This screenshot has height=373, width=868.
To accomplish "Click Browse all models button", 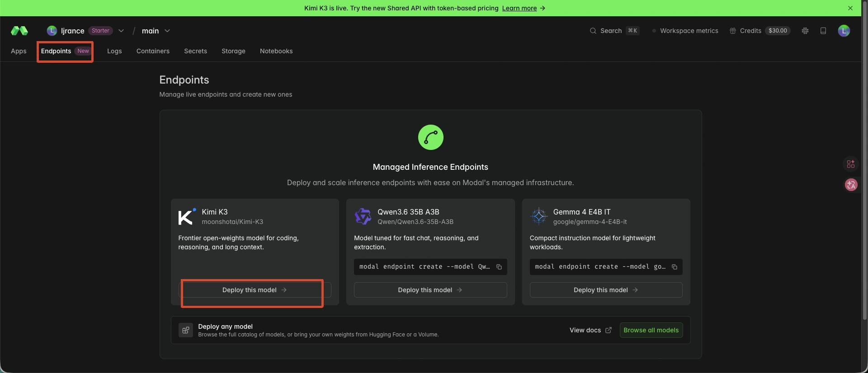I will click(651, 330).
